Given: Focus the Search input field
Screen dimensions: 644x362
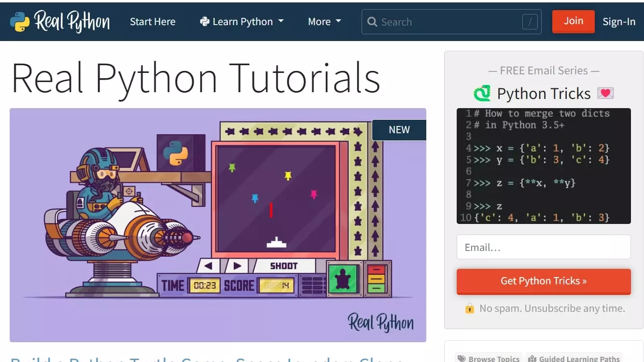Looking at the screenshot, I should point(451,22).
